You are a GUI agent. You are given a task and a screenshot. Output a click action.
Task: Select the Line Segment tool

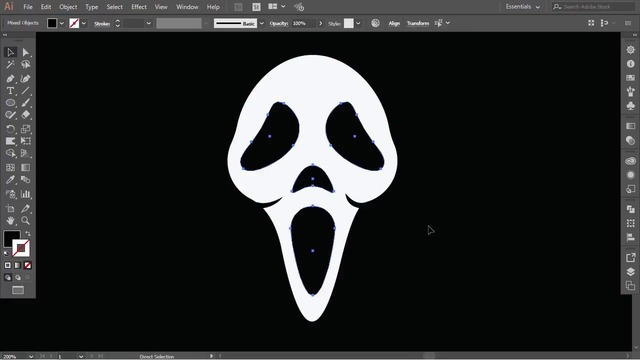point(25,91)
